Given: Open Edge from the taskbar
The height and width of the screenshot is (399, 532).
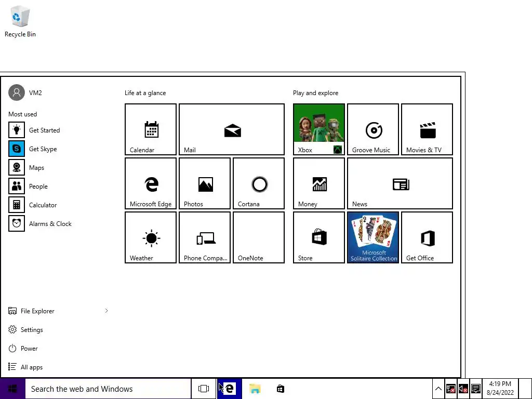Looking at the screenshot, I should (x=229, y=389).
